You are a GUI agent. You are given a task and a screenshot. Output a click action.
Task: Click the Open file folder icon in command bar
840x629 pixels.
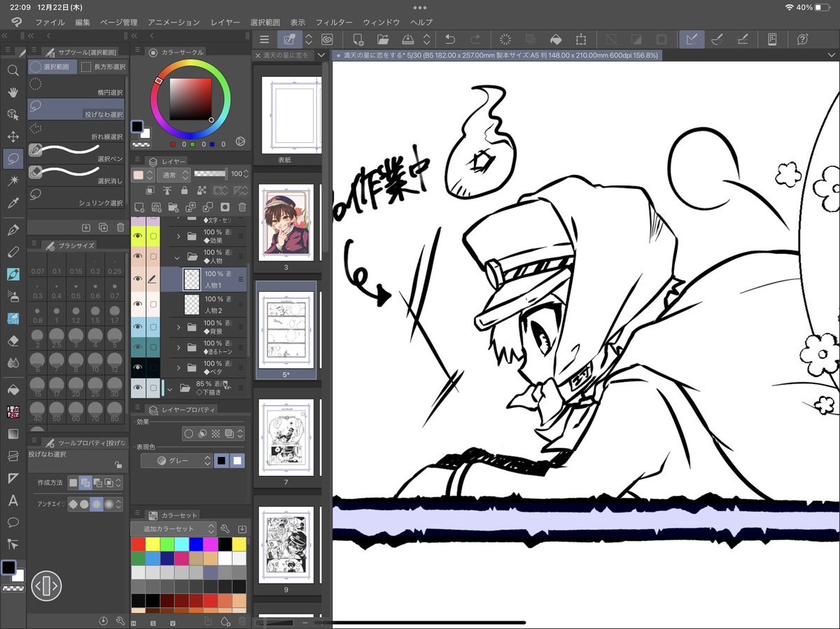[383, 39]
